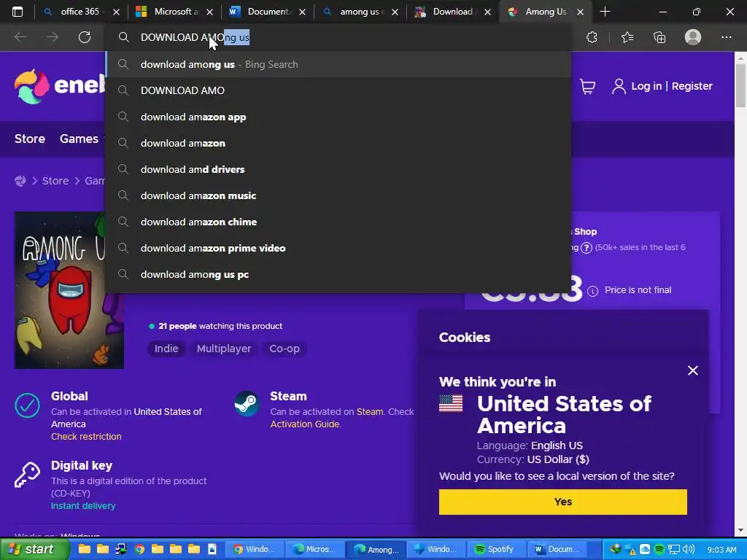Open the Among Us cover image
Screen dimensions: 747x560
click(69, 290)
